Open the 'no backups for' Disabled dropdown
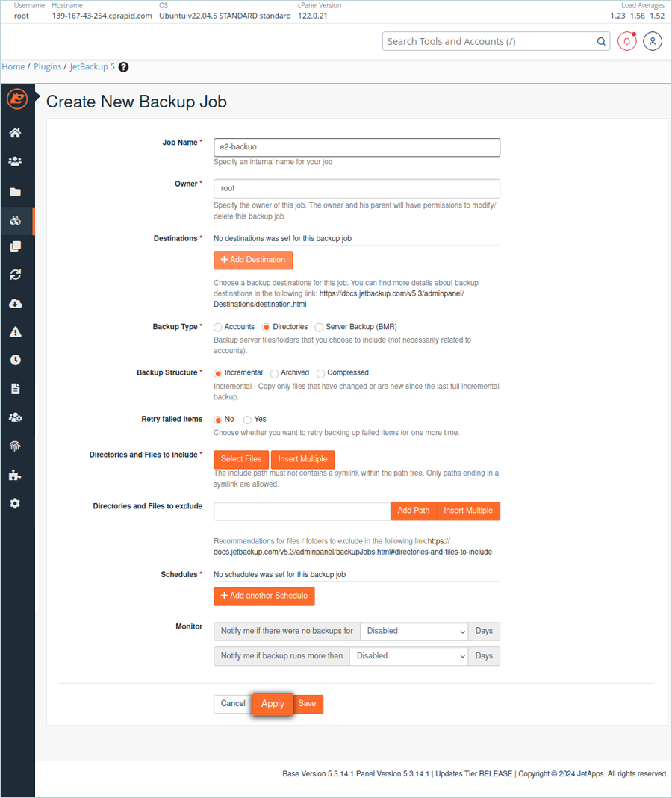Screen dimensions: 672x798 coord(414,631)
